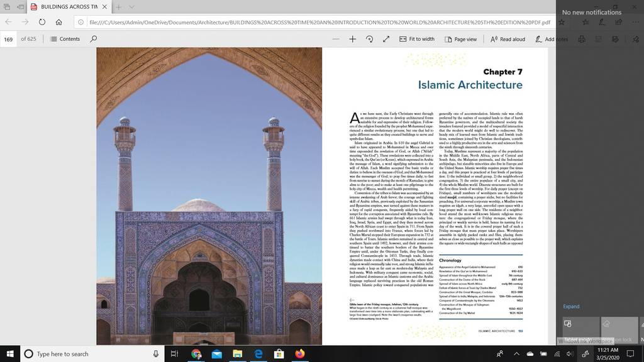Click the of 625 page count
Viewport: 644px width, 362px height.
point(28,39)
